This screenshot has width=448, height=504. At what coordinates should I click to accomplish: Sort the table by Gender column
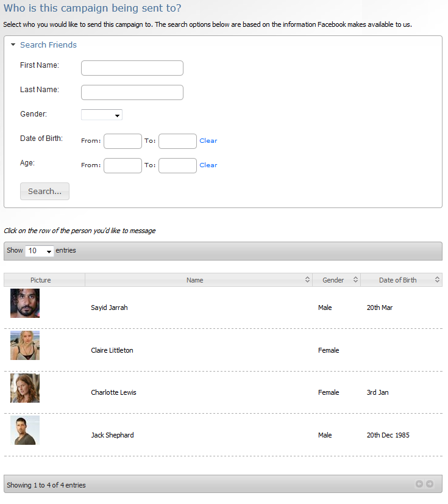[336, 280]
